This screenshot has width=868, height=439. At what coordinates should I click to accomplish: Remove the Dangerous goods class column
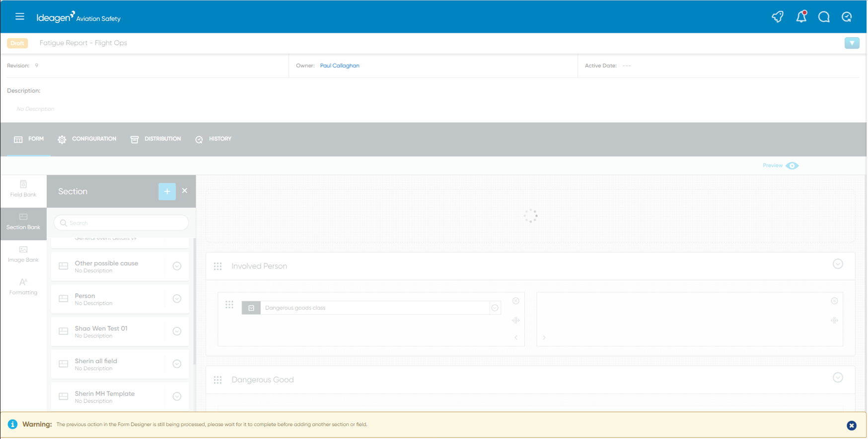(516, 301)
